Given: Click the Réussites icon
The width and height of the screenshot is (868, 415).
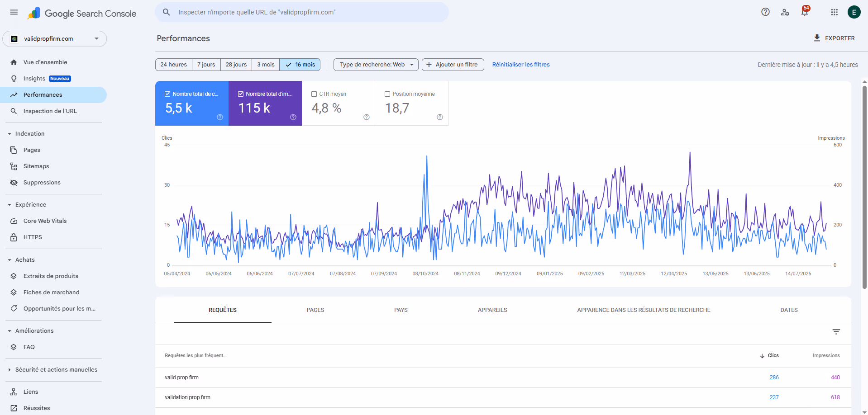Looking at the screenshot, I should (x=14, y=408).
